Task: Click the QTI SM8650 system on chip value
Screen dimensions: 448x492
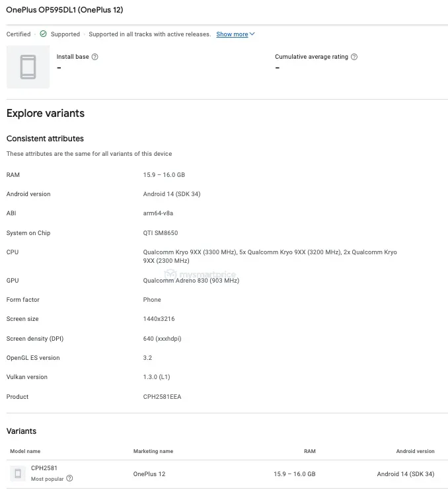Action: pos(161,233)
